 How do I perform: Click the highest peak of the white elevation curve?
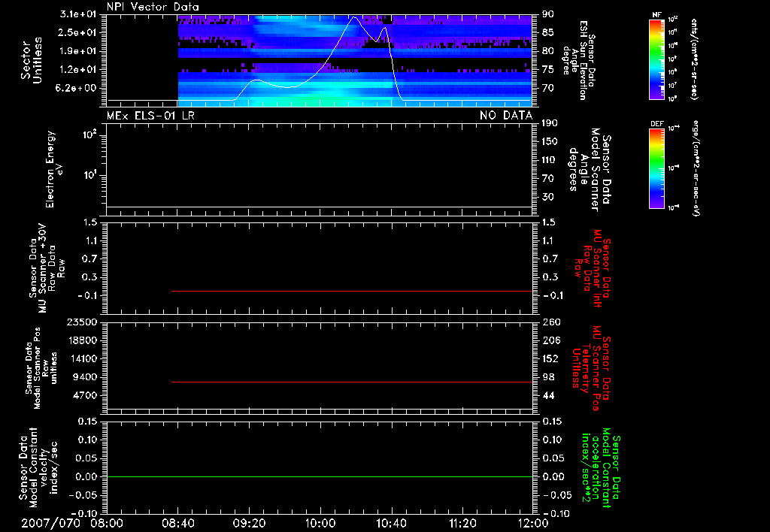point(353,18)
